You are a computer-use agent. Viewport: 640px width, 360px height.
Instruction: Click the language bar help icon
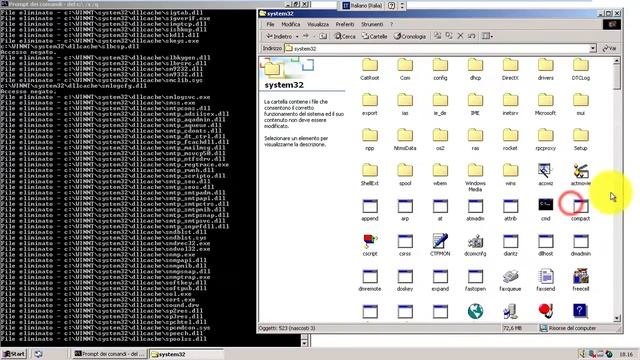(391, 5)
